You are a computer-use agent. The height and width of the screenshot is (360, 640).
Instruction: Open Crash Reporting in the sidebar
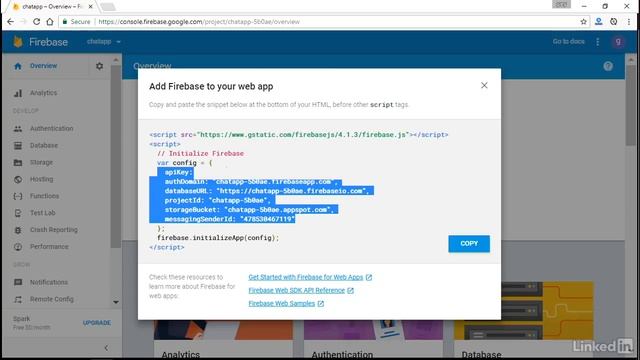53,229
